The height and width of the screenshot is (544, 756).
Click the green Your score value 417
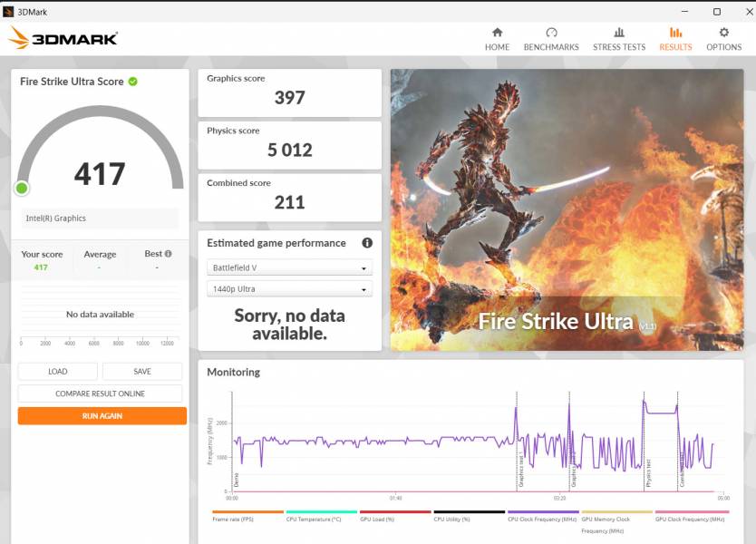41,267
